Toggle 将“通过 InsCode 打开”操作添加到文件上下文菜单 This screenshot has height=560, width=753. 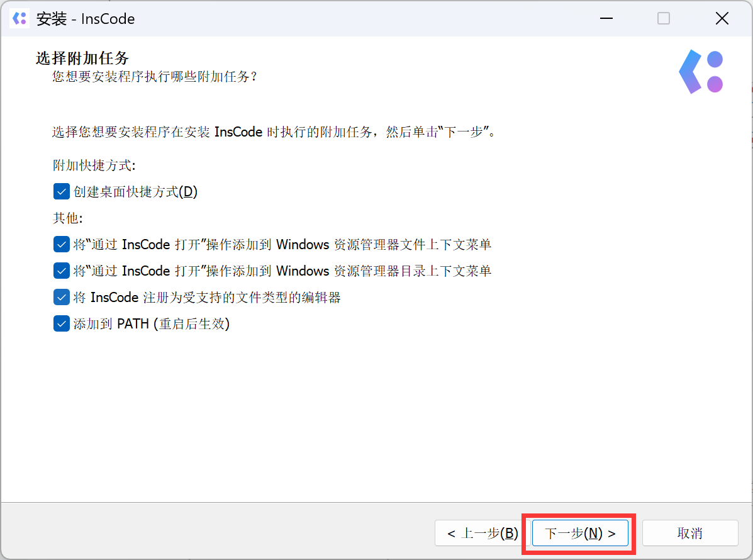tap(61, 244)
